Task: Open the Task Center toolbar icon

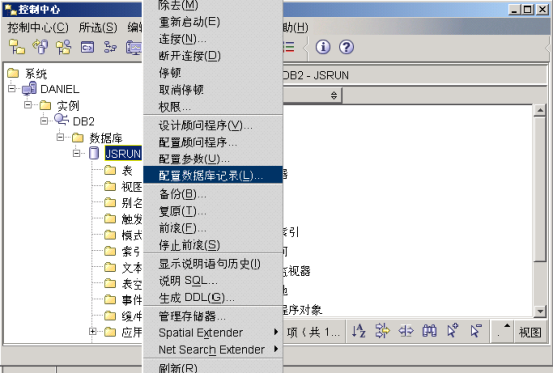Action: tap(111, 47)
